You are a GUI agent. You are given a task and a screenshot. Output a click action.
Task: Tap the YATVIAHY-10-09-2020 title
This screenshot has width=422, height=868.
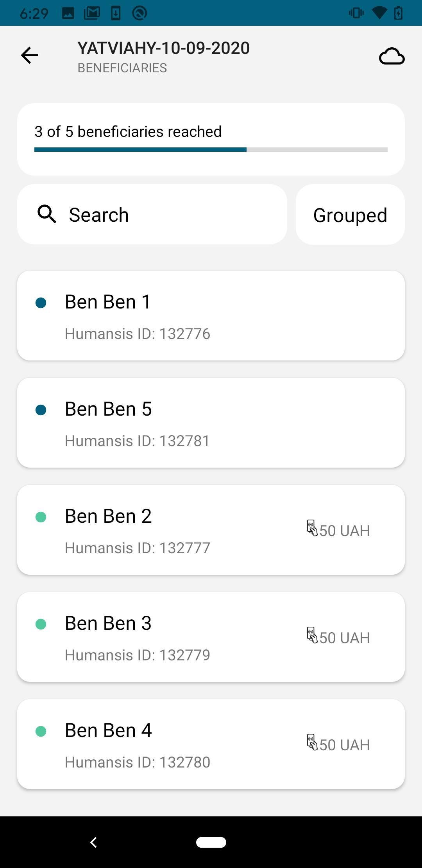[163, 48]
